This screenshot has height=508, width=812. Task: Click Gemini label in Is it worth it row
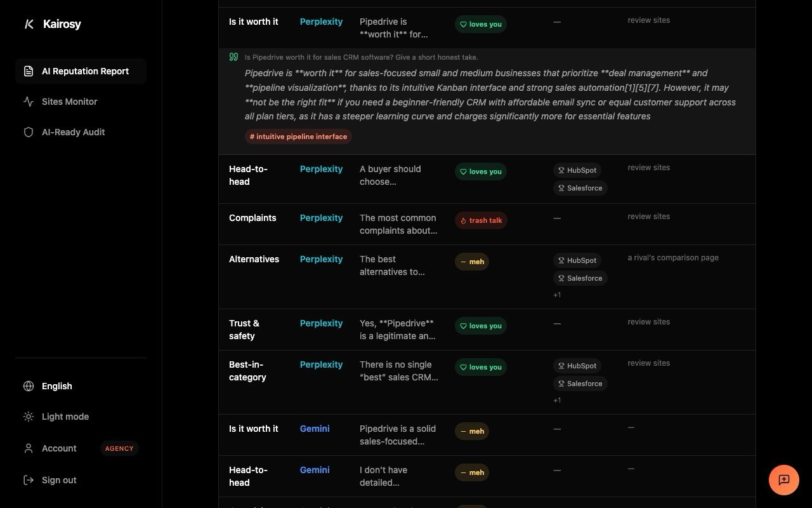tap(315, 429)
